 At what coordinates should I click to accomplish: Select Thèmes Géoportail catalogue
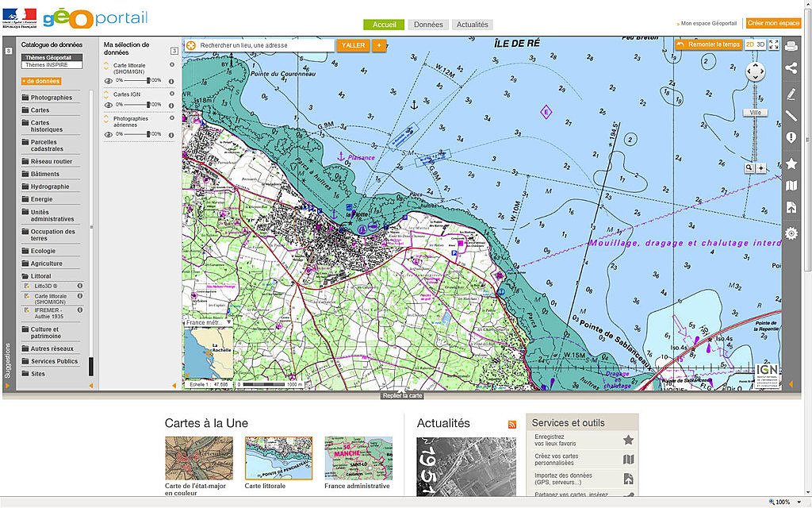tap(52, 57)
